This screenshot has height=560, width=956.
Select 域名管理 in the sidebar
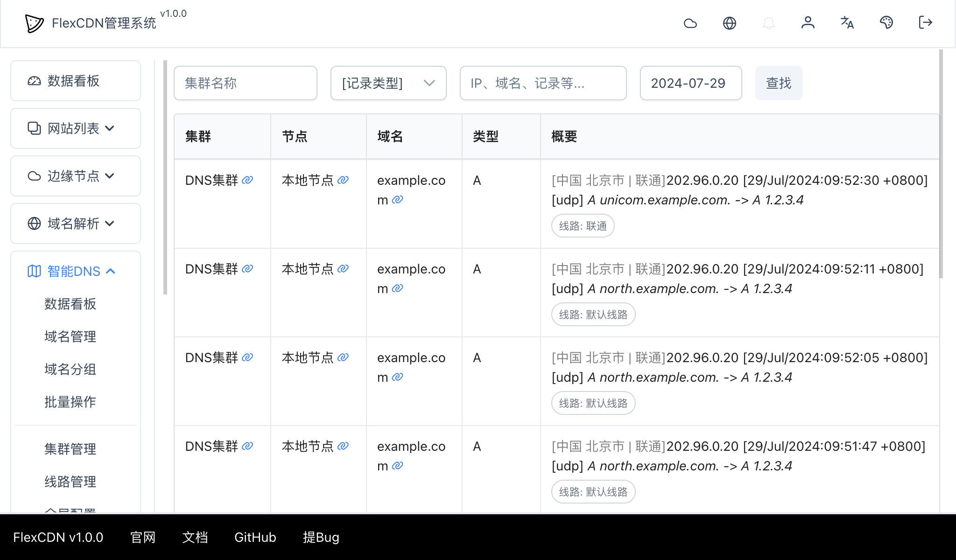(69, 336)
